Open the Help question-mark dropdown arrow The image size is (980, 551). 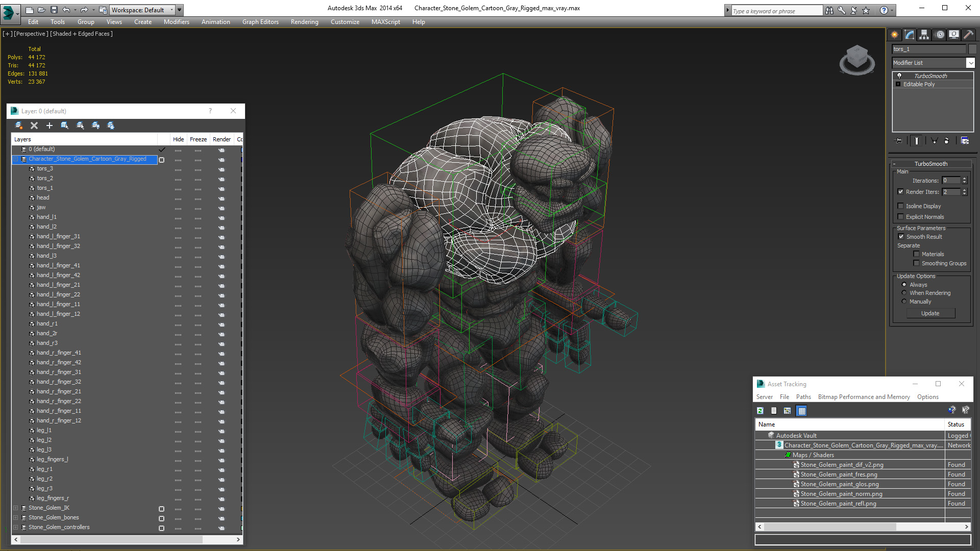click(892, 10)
